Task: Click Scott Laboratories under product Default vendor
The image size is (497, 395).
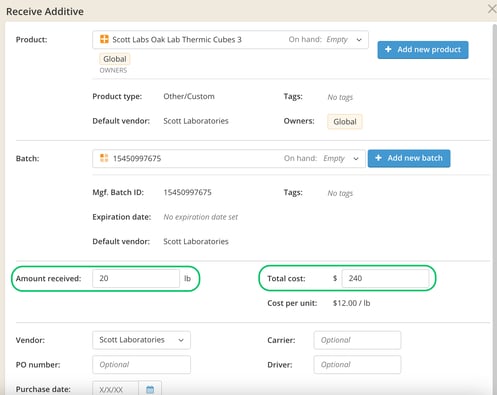Action: [196, 121]
